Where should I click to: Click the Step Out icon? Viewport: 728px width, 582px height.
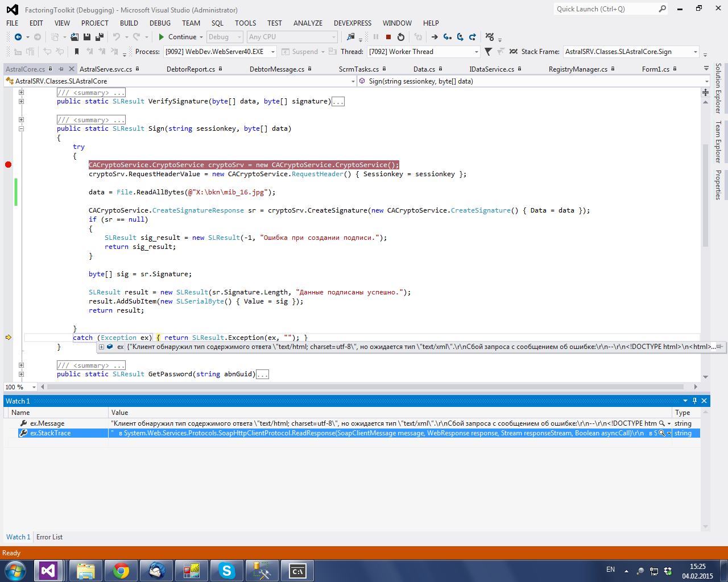point(473,37)
